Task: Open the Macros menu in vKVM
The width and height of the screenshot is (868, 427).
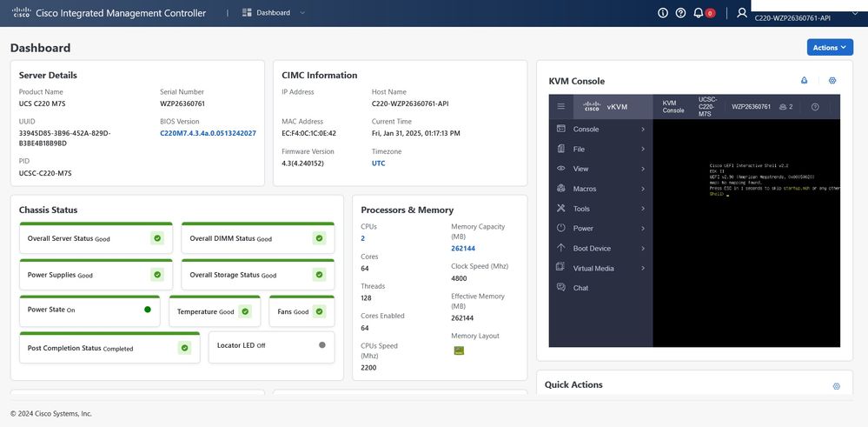Action: pyautogui.click(x=600, y=189)
